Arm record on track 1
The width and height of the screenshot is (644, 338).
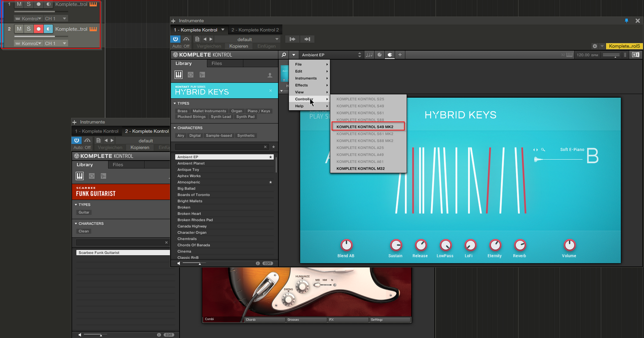click(39, 4)
